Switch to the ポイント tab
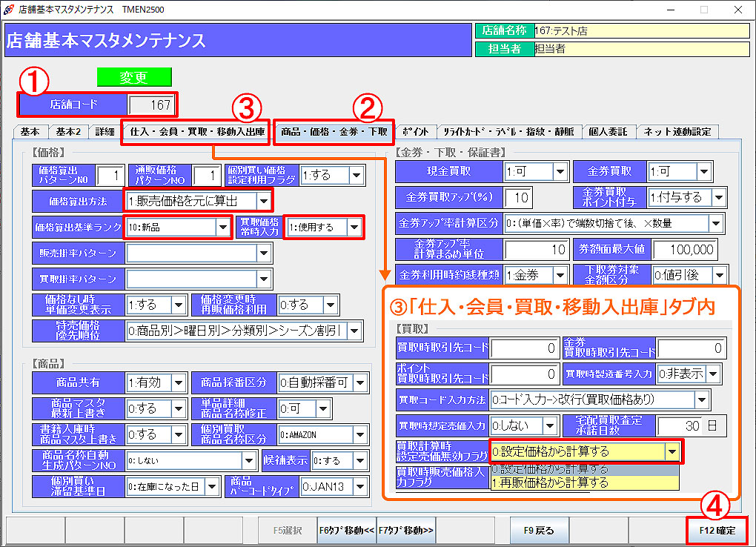 click(x=415, y=132)
